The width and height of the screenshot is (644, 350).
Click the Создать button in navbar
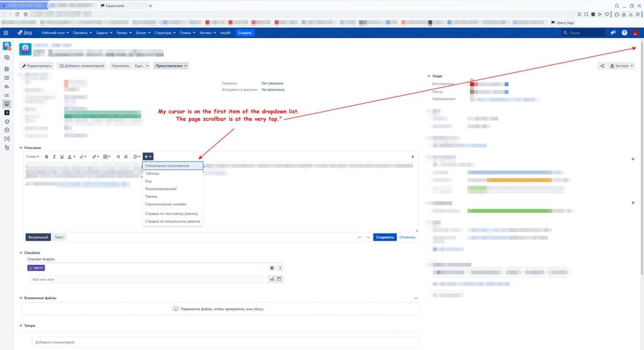tap(245, 33)
